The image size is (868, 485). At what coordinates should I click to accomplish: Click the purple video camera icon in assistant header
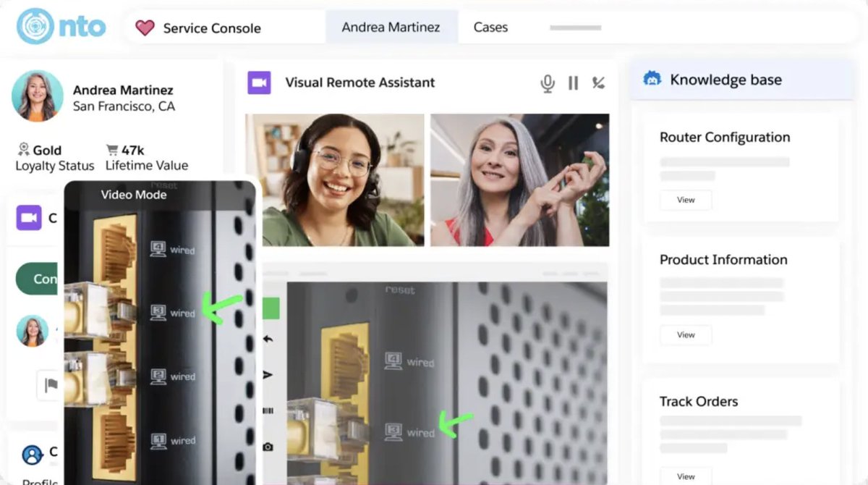[259, 83]
